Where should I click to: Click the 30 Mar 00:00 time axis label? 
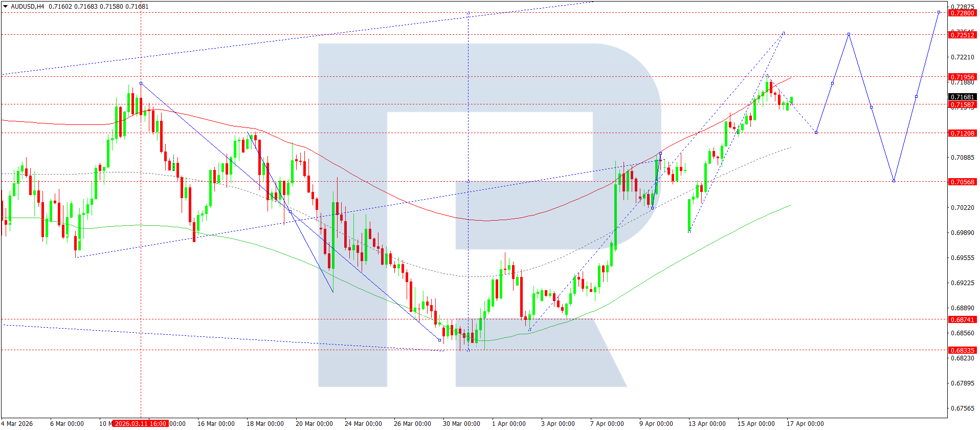pyautogui.click(x=461, y=423)
